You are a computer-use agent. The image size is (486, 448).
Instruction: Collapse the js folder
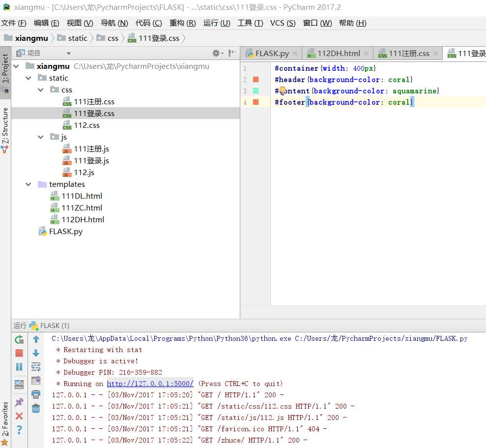click(41, 137)
